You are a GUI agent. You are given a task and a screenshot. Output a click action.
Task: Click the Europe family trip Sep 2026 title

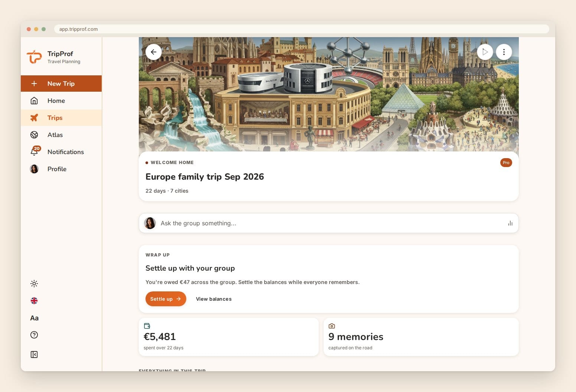tap(204, 177)
